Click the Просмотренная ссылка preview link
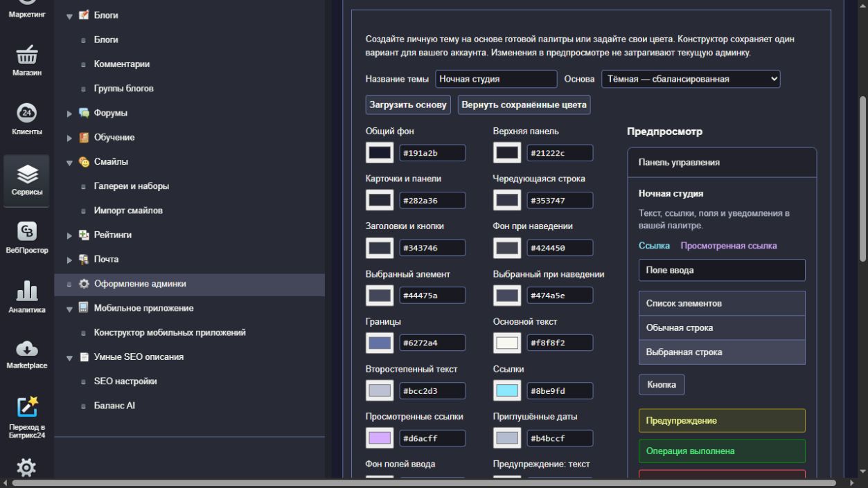The width and height of the screenshot is (868, 488). click(x=729, y=246)
